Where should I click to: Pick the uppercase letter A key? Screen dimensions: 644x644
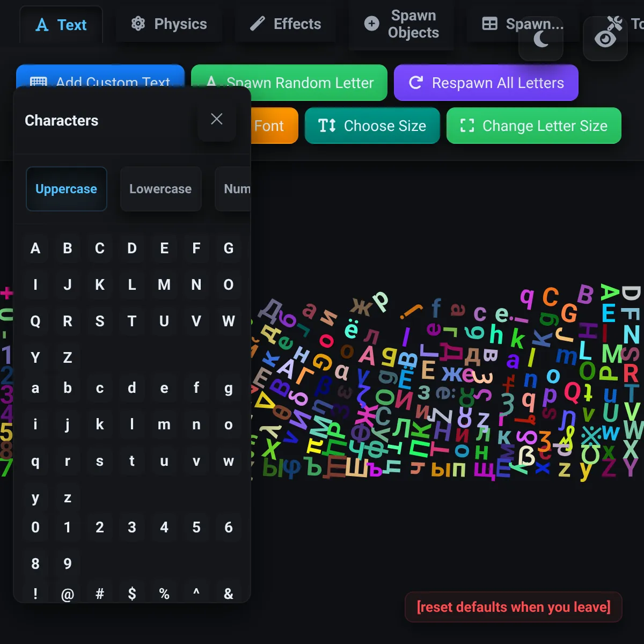pyautogui.click(x=35, y=248)
